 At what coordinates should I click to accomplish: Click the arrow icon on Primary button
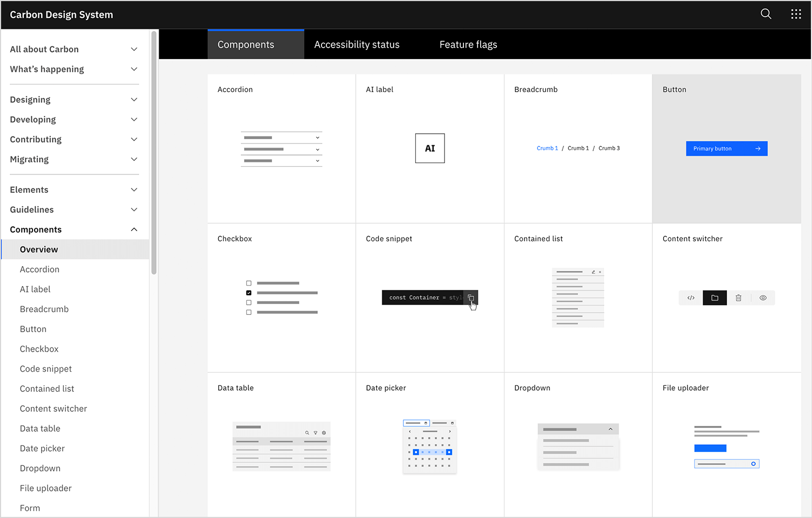click(x=758, y=148)
